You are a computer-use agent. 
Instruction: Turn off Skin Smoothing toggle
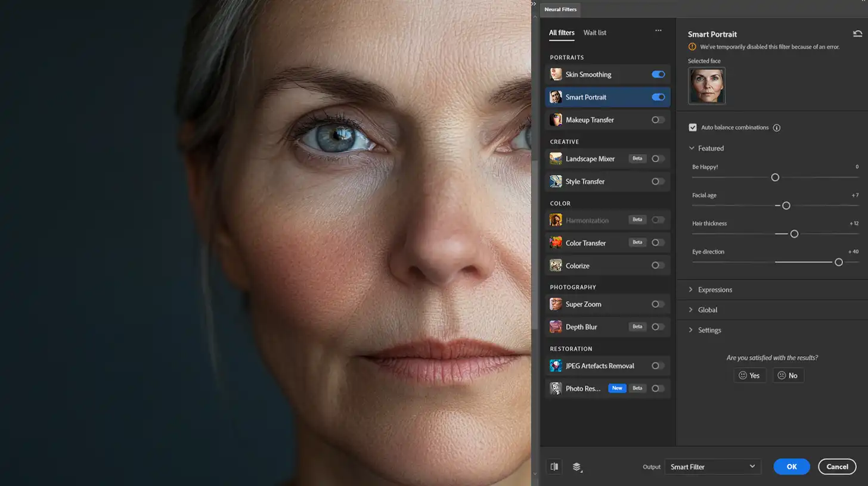tap(658, 74)
